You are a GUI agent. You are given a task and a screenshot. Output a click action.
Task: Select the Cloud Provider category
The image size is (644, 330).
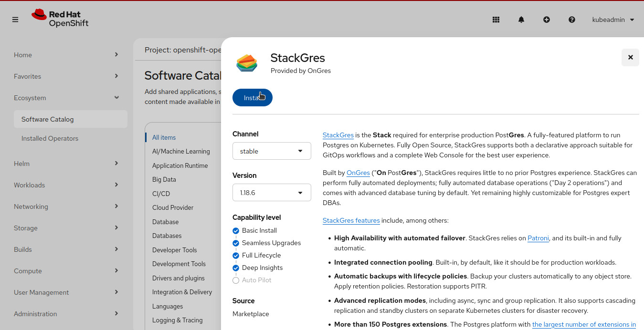coord(173,207)
